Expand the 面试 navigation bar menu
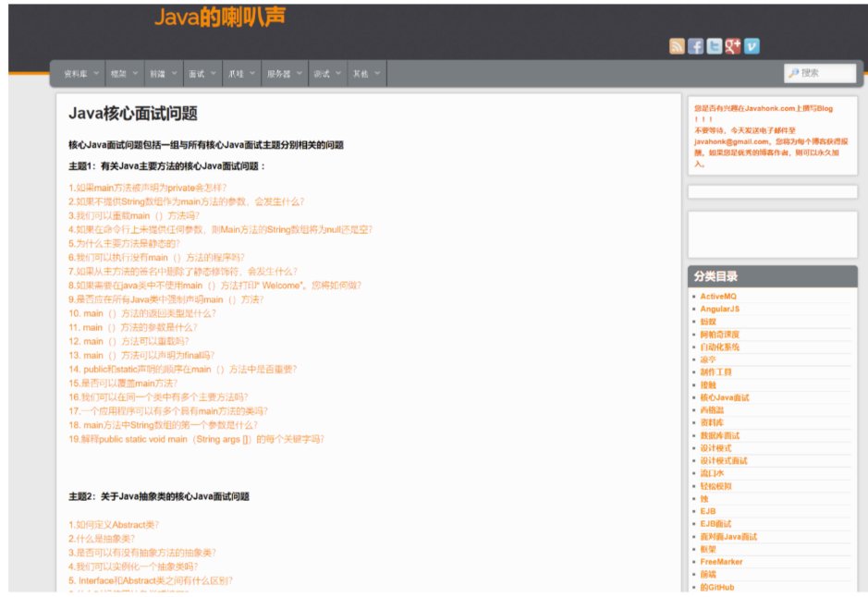 202,74
